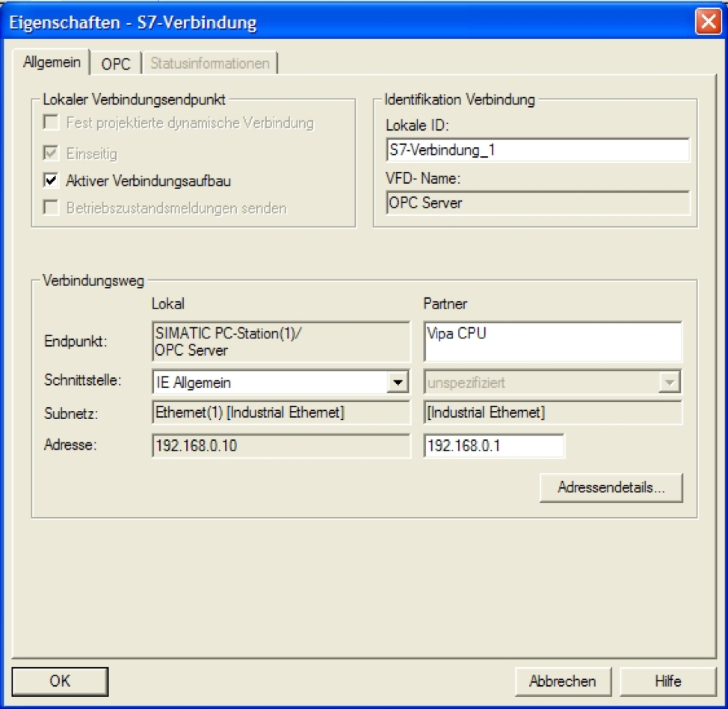
Task: Click the VFD-Name field showing OPC Server
Action: click(x=537, y=202)
